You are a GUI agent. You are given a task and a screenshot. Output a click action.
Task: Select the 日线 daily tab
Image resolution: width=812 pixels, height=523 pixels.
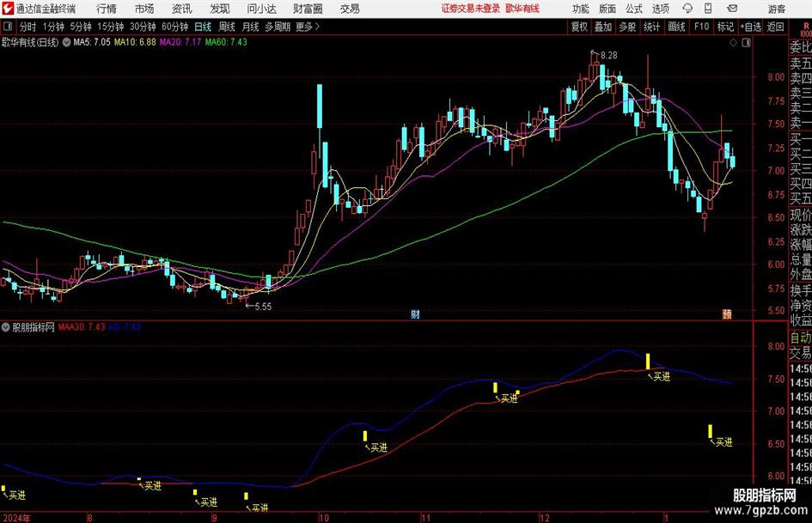[x=203, y=27]
